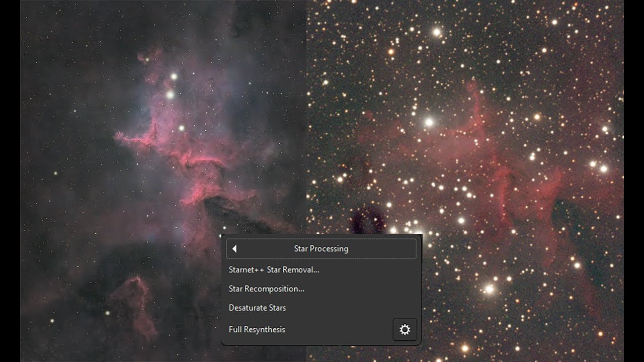This screenshot has height=362, width=644.
Task: Click the Star Processing menu header
Action: pyautogui.click(x=321, y=248)
